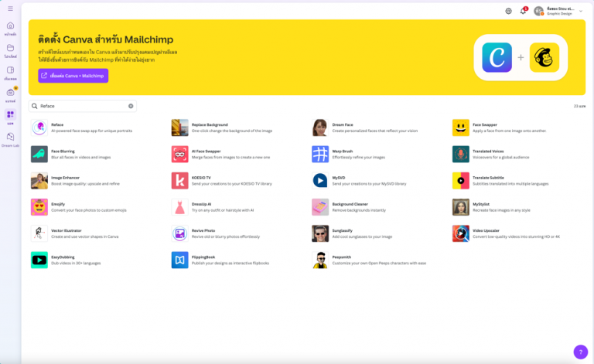Click 'Try on any outfit or hairstyle with AI'

pos(223,210)
